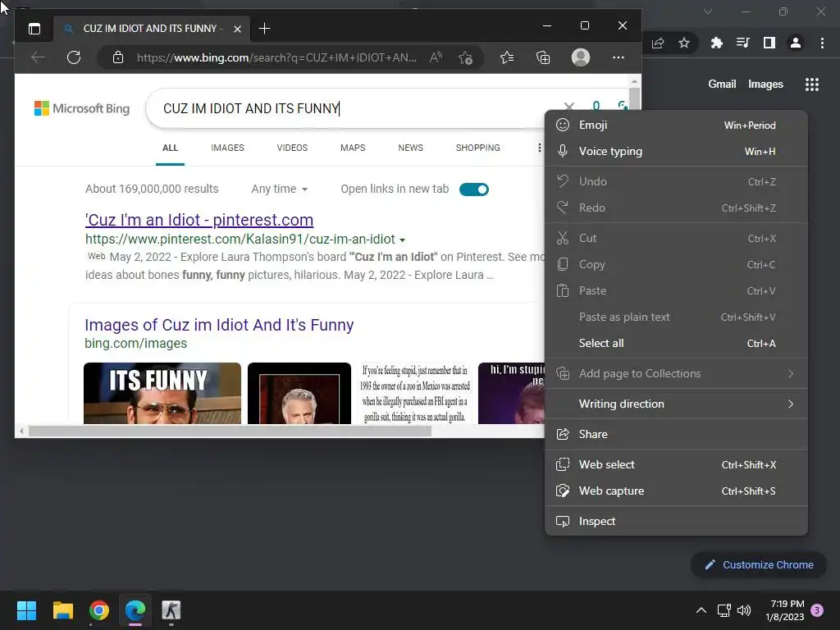Share this page in Chrome
Screen dimensions: 840x630
click(x=658, y=43)
